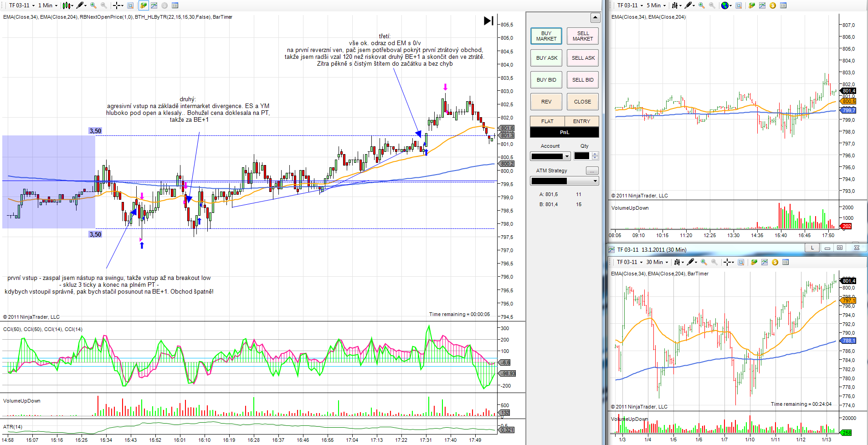Open Strategies gold coin in 5 Min toolbar
The image size is (868, 445).
[773, 5]
